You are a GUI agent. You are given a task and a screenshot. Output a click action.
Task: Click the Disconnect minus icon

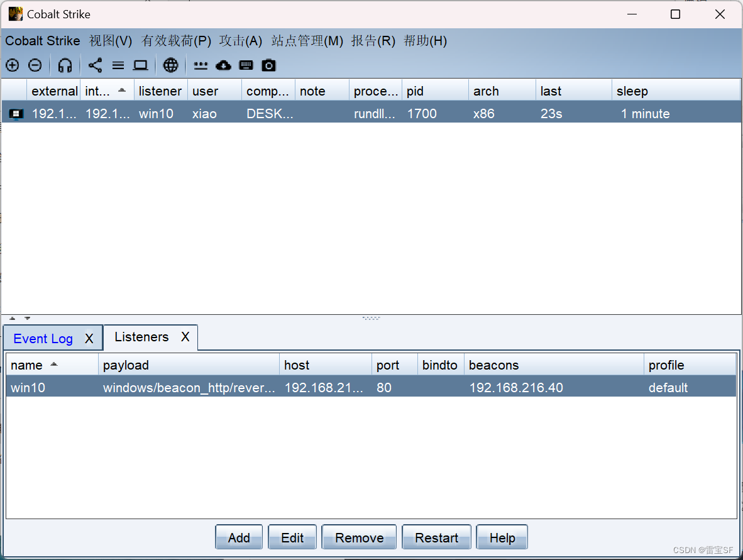[x=35, y=65]
